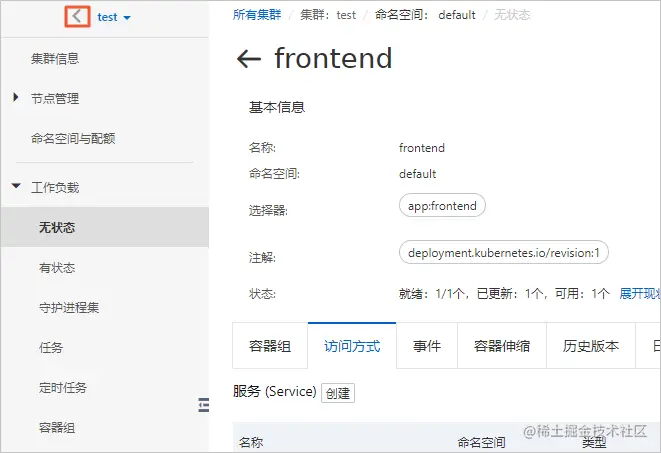Screen dimensions: 661x453
Task: Click the 所有集群 breadcrumb link
Action: click(x=257, y=15)
